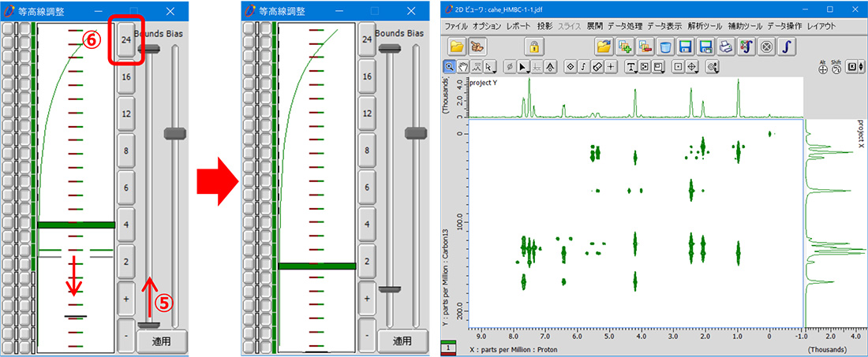This screenshot has width=868, height=357.
Task: Open the データ処理 menu
Action: [x=623, y=26]
